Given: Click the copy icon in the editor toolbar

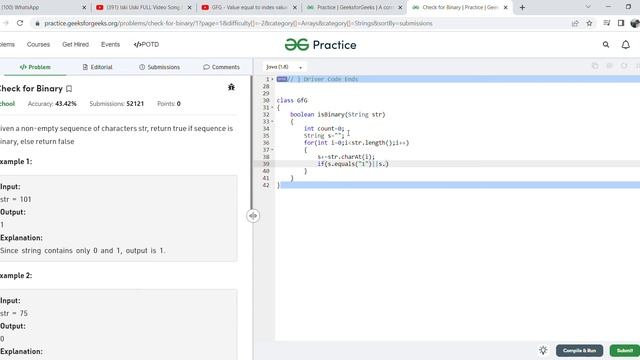Looking at the screenshot, I should point(595,66).
